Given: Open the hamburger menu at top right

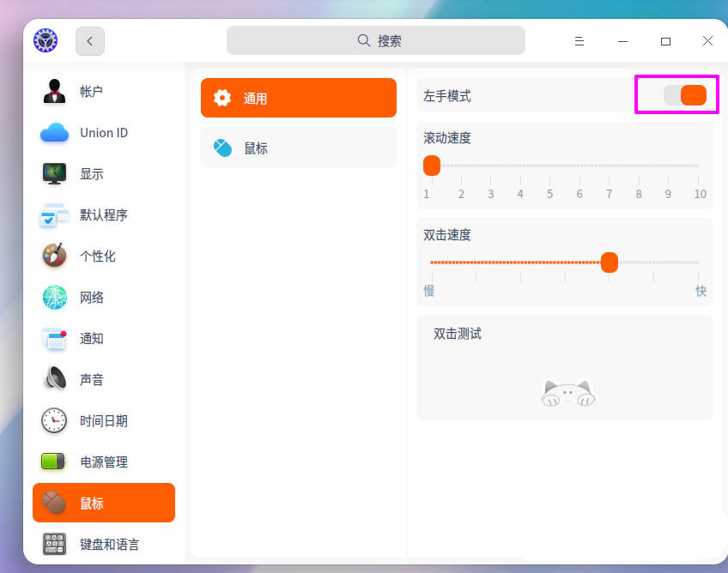Looking at the screenshot, I should 579,40.
